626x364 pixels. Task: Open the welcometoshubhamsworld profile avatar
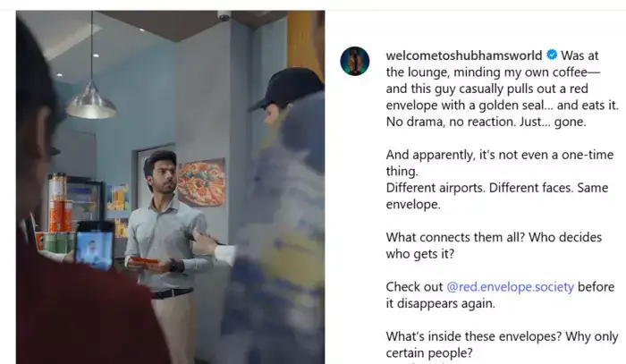point(354,61)
